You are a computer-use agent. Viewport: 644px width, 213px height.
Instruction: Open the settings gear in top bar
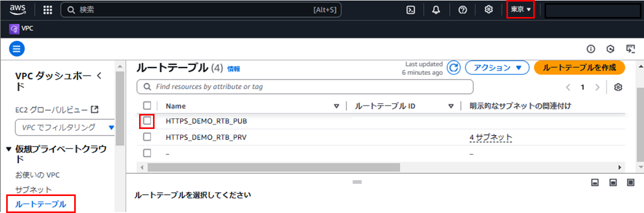[489, 10]
